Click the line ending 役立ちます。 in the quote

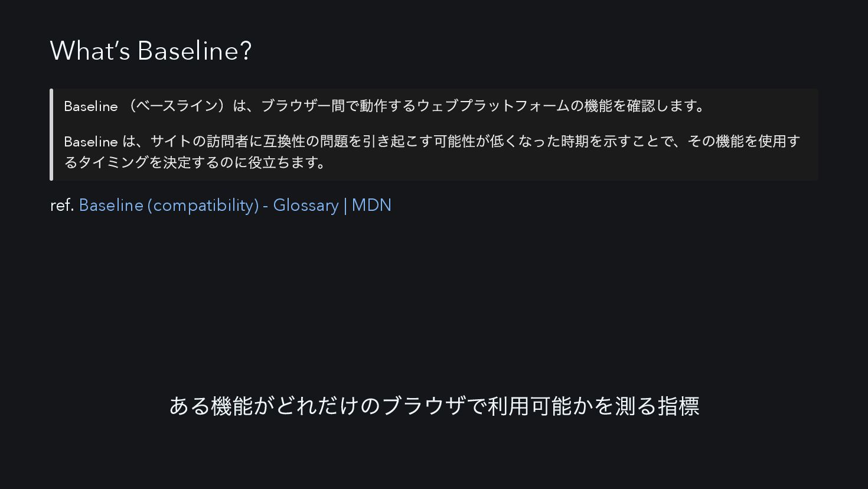tap(195, 162)
